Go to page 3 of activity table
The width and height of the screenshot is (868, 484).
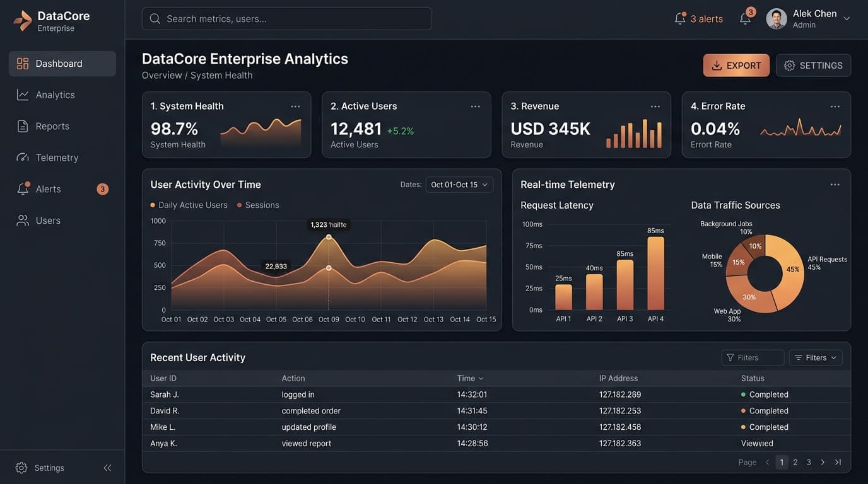point(809,462)
